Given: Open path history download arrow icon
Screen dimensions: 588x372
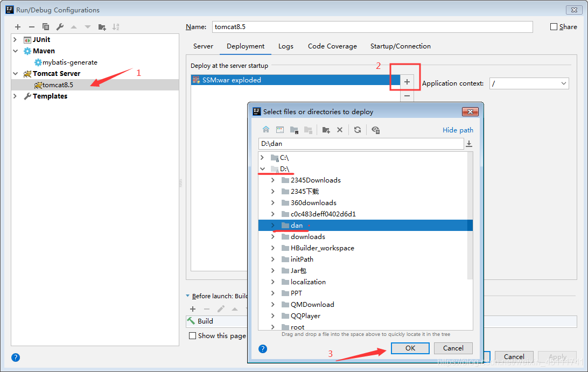Looking at the screenshot, I should click(469, 144).
